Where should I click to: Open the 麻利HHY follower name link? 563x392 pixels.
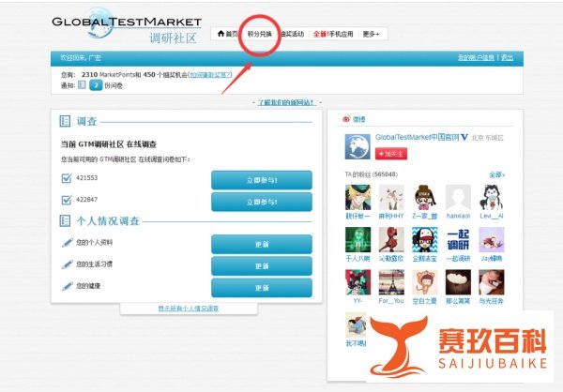pyautogui.click(x=391, y=216)
